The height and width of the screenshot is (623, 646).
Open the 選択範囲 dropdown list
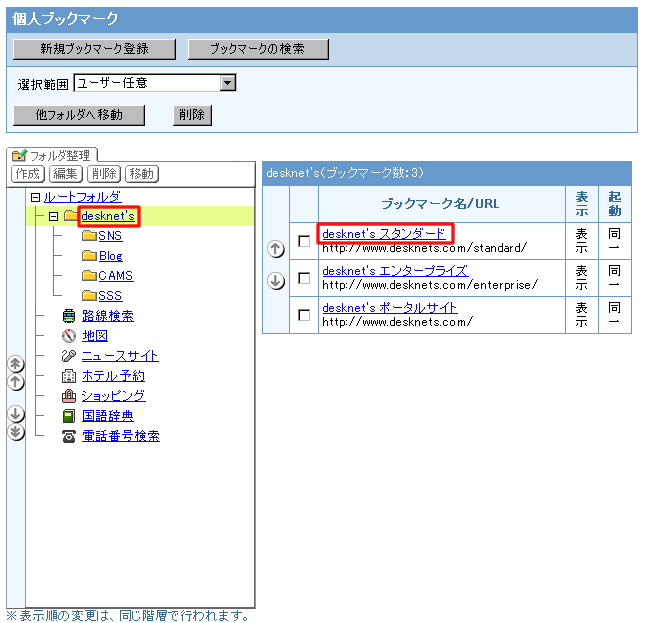(x=228, y=83)
